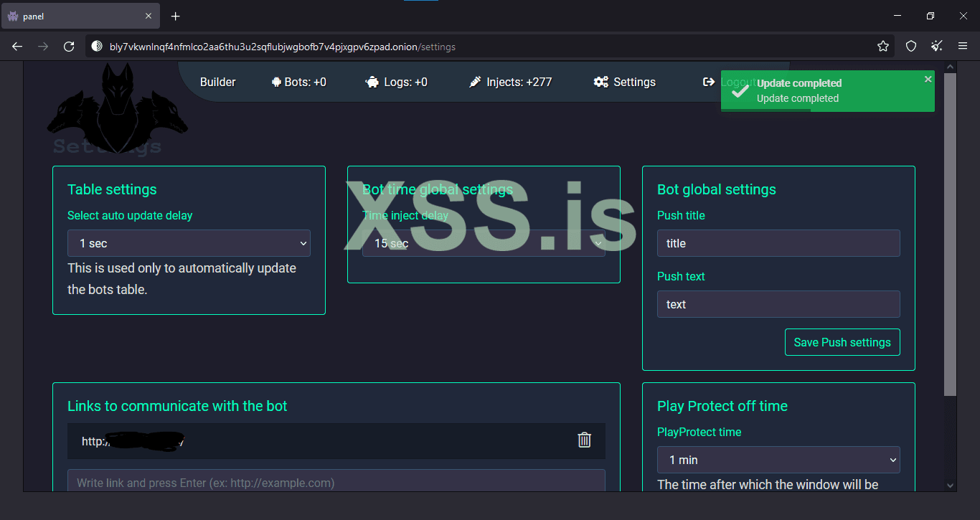Reload the current page
Viewport: 980px width, 520px height.
pos(69,47)
